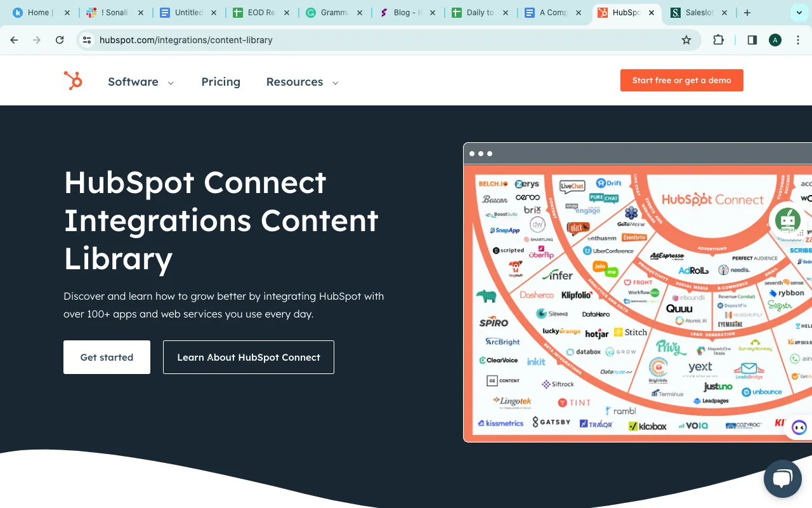Click the Lingotek logo in graphic
Viewport: 812px width, 508px height.
pos(512,401)
